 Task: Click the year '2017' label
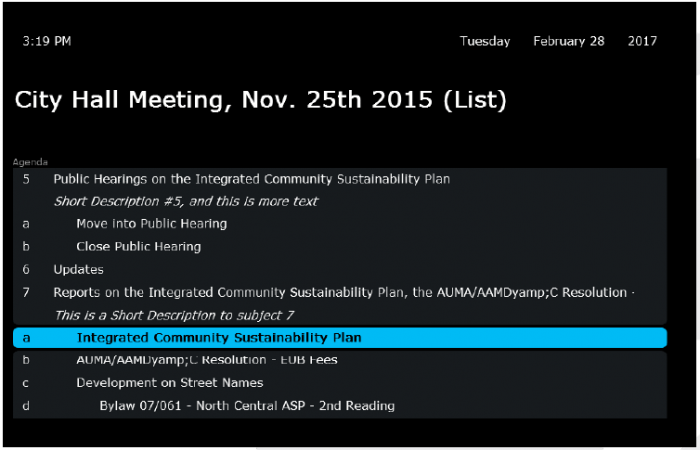click(642, 42)
